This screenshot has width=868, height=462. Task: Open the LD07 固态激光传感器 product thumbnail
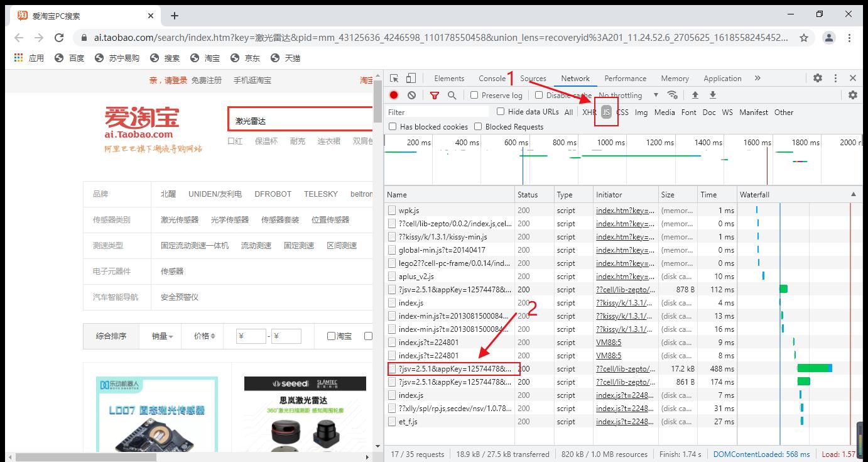[157, 414]
